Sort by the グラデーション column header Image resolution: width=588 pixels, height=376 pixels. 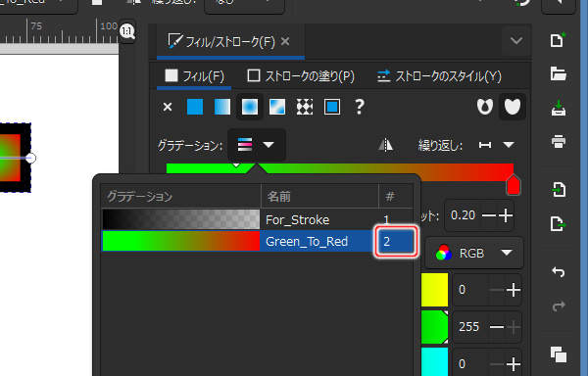click(x=180, y=196)
